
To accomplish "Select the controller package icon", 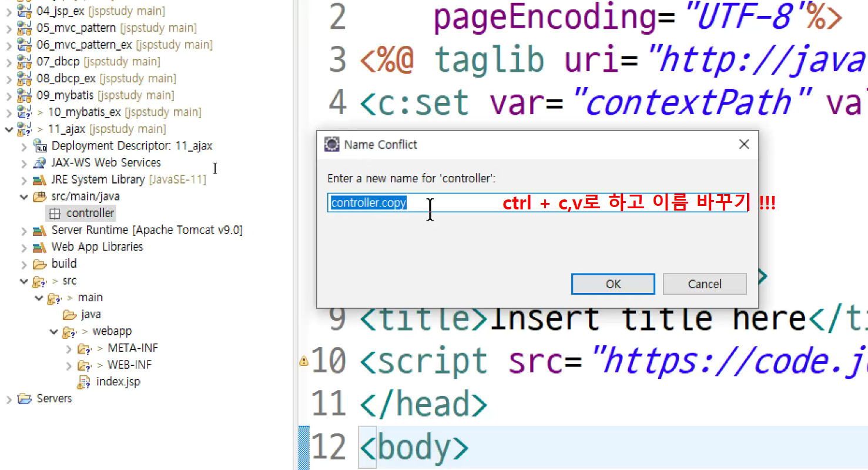I will [x=55, y=213].
